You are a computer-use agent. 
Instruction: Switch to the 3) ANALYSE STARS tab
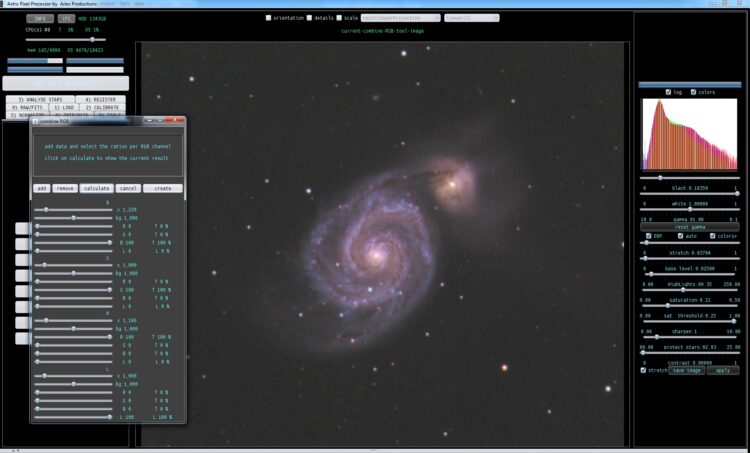tap(40, 99)
